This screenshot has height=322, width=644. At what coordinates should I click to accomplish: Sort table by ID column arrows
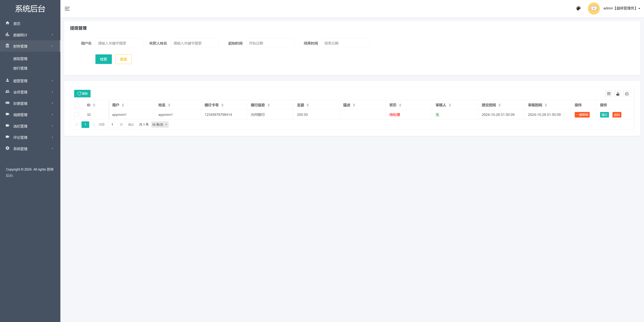[x=94, y=105]
